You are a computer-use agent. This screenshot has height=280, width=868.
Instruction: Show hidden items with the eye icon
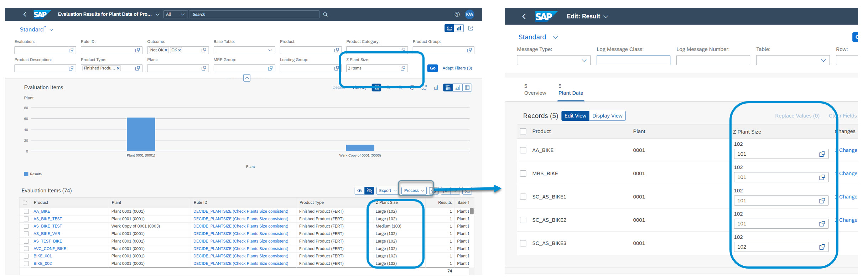tap(360, 191)
